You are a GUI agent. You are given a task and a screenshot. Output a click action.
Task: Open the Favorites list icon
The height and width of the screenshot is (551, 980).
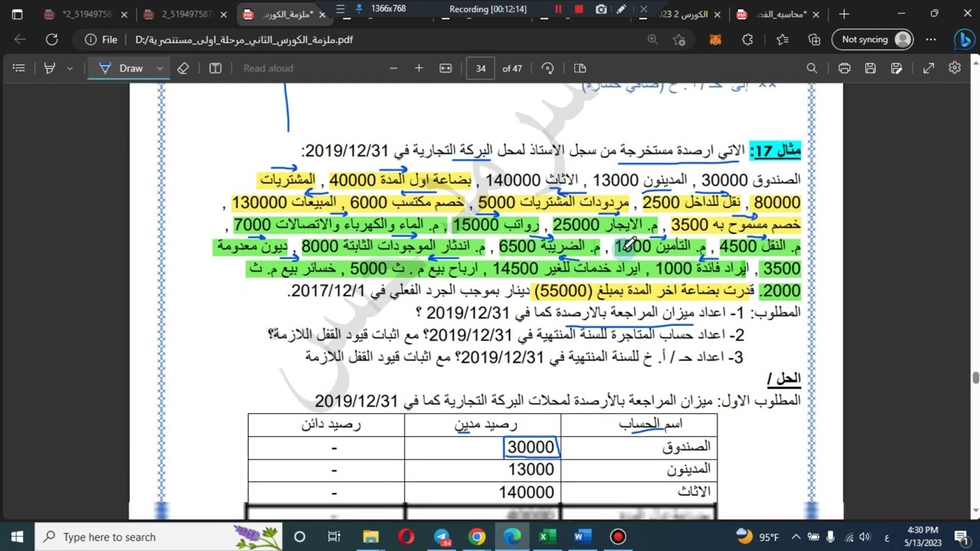[782, 40]
